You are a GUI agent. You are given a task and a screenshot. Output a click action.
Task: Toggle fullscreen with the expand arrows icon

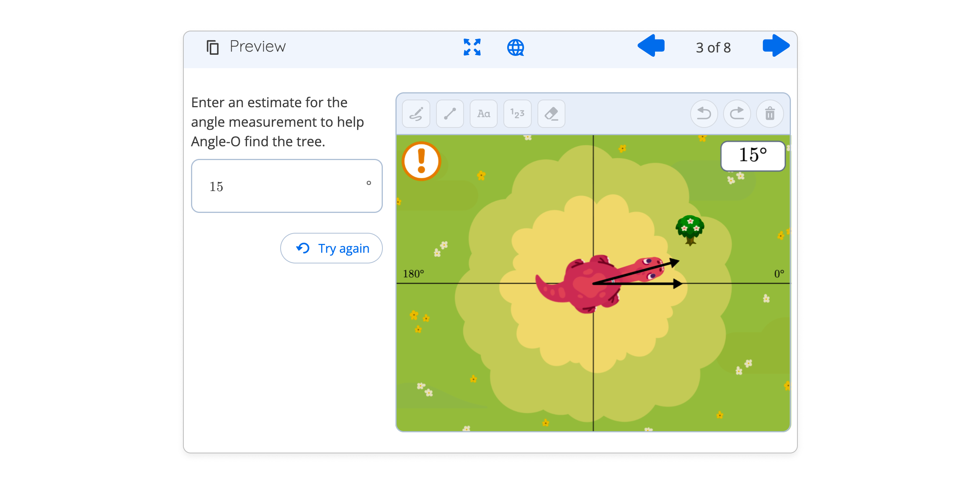point(472,47)
